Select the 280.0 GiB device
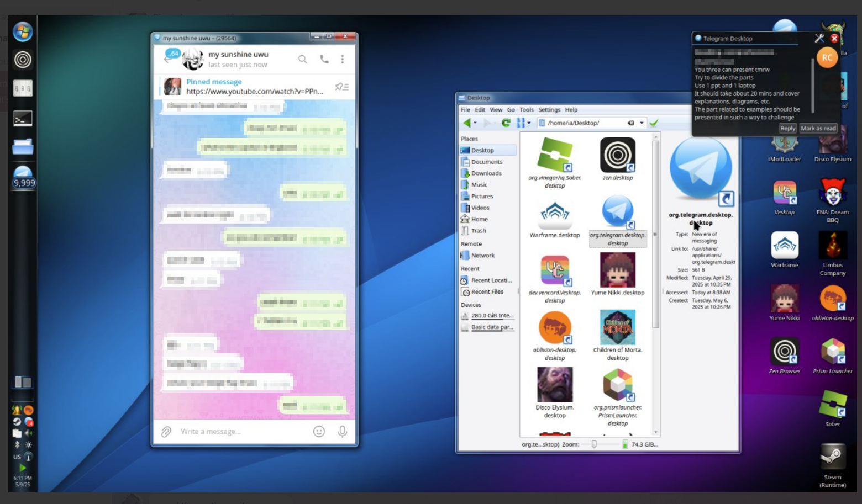The image size is (862, 504). 488,316
